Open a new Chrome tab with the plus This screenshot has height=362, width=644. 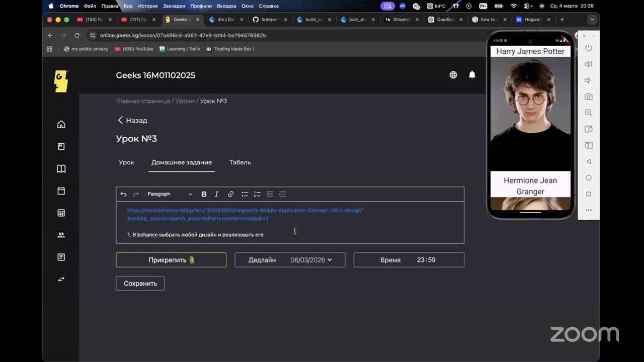coord(562,20)
